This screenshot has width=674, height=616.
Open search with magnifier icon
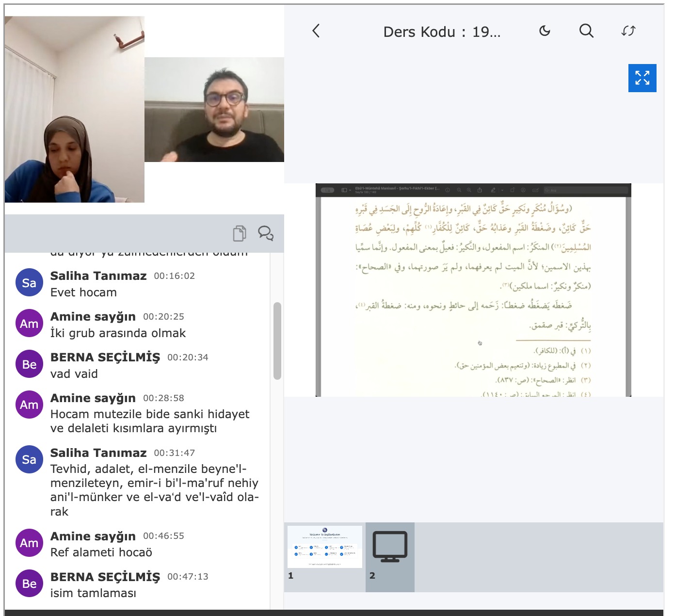click(x=587, y=31)
